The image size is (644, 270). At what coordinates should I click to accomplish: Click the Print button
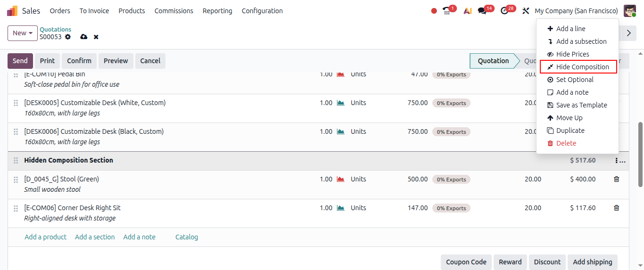[x=47, y=61]
